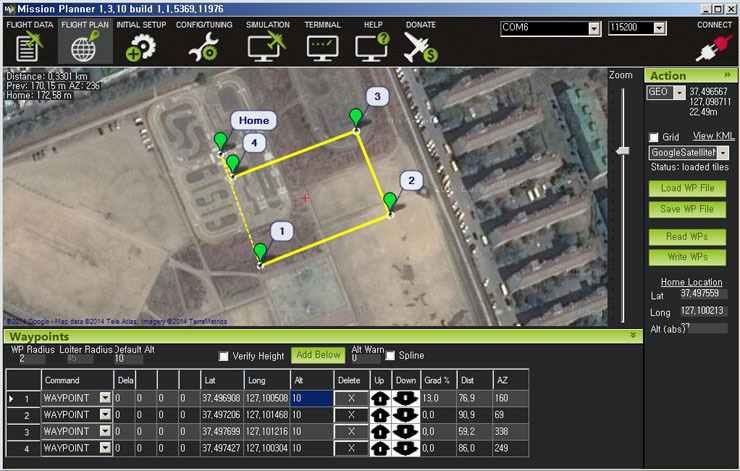This screenshot has height=471, width=740.
Task: Click the Alt Warn input field
Action: [x=365, y=359]
